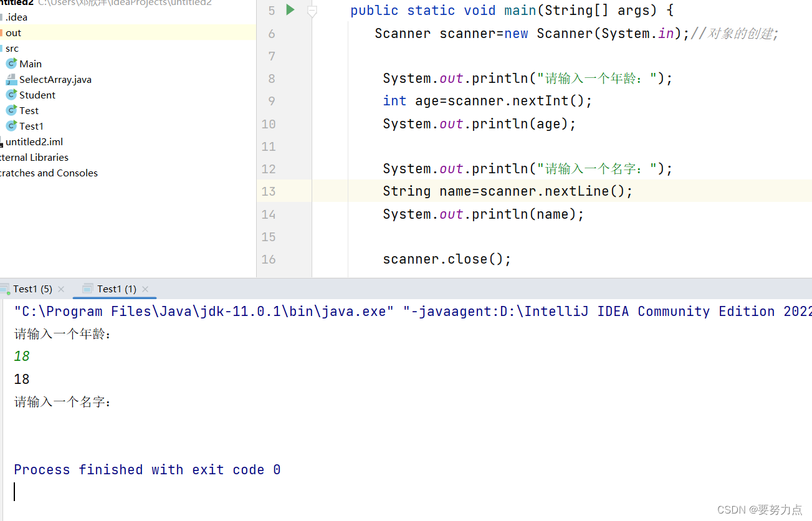The height and width of the screenshot is (521, 812).
Task: Close the Test1 (1) run tab
Action: coord(145,289)
